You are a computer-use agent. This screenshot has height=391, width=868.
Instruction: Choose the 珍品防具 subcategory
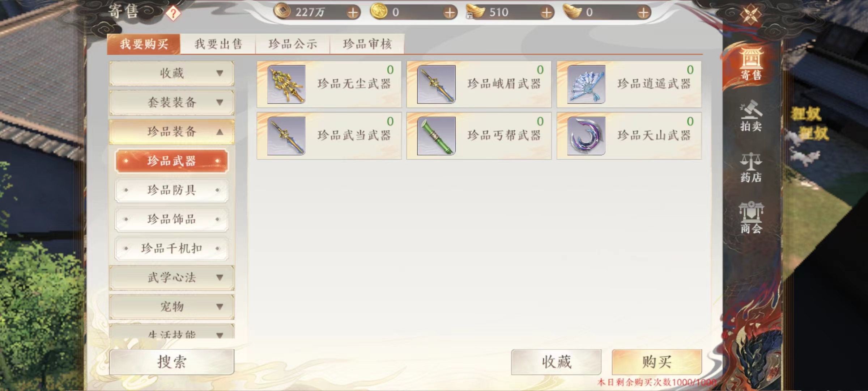[171, 190]
